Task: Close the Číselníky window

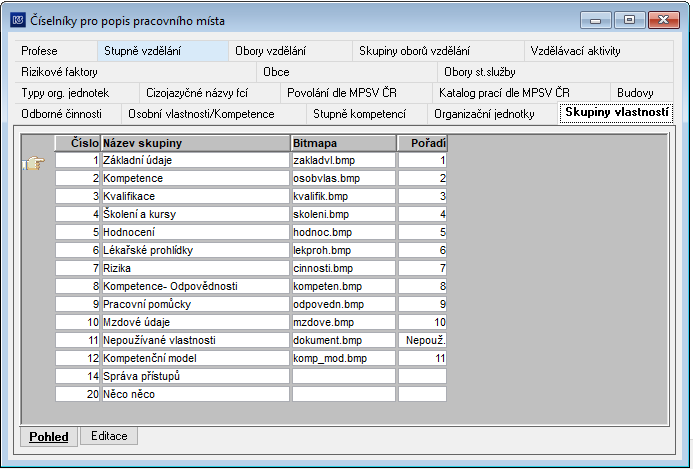Action: pos(663,20)
